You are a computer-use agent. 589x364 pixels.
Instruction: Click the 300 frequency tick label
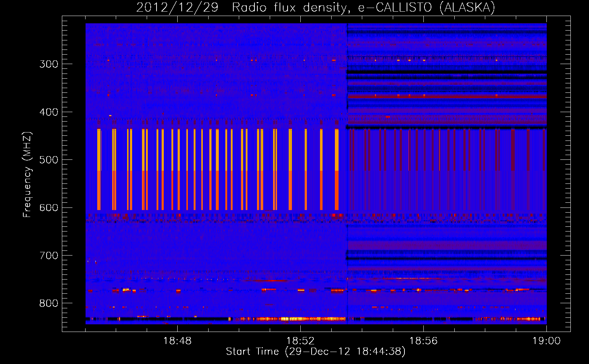pyautogui.click(x=49, y=64)
